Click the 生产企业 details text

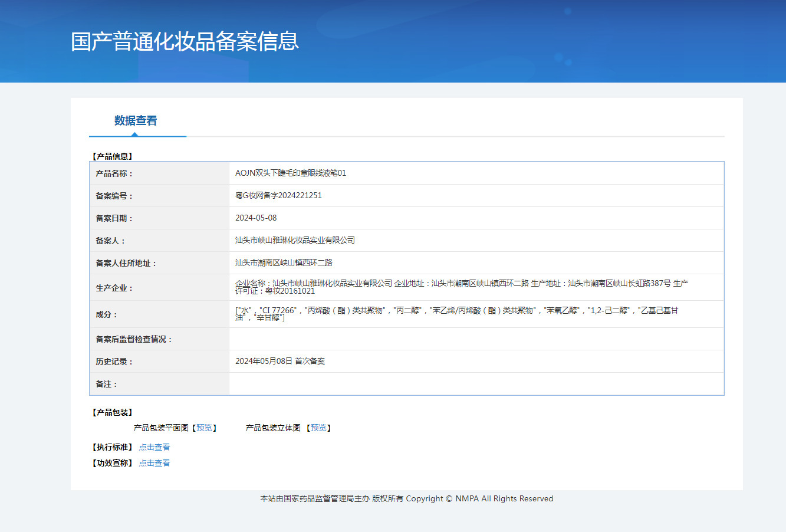(462, 287)
